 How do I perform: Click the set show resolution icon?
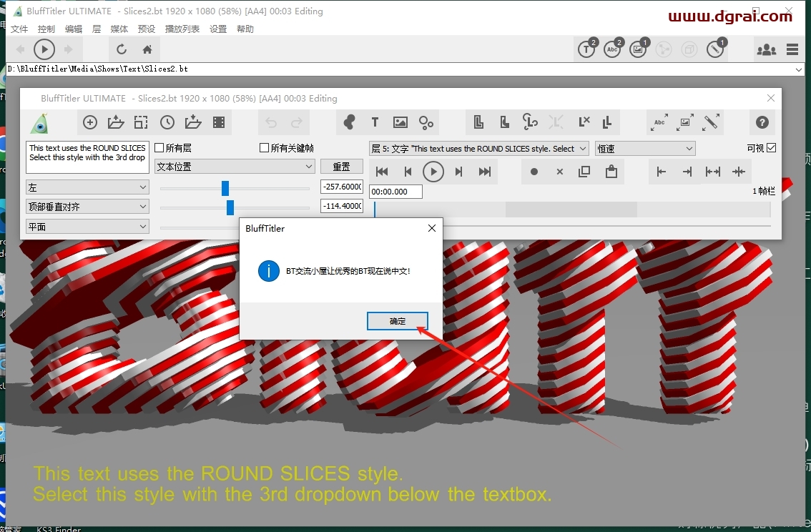click(x=141, y=122)
